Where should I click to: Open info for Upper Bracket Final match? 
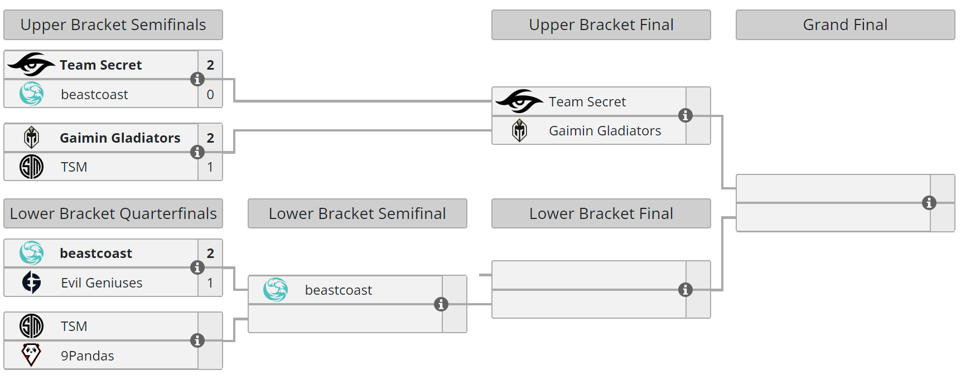coord(685,115)
